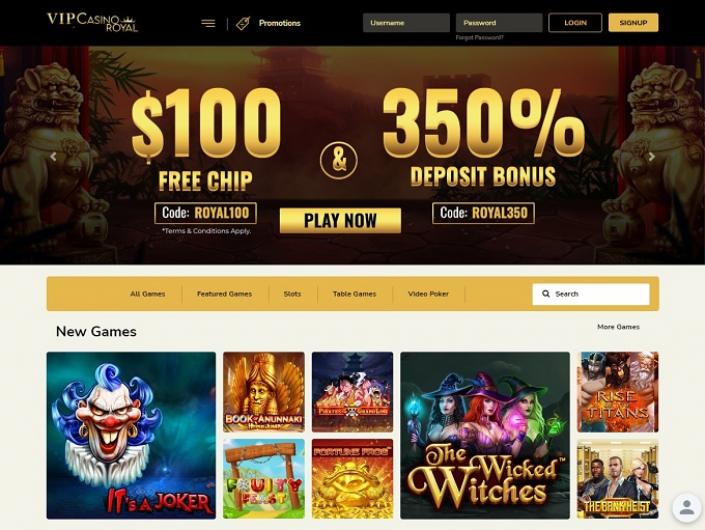
Task: Launch The Wicked Witches game thumbnail
Action: click(485, 435)
